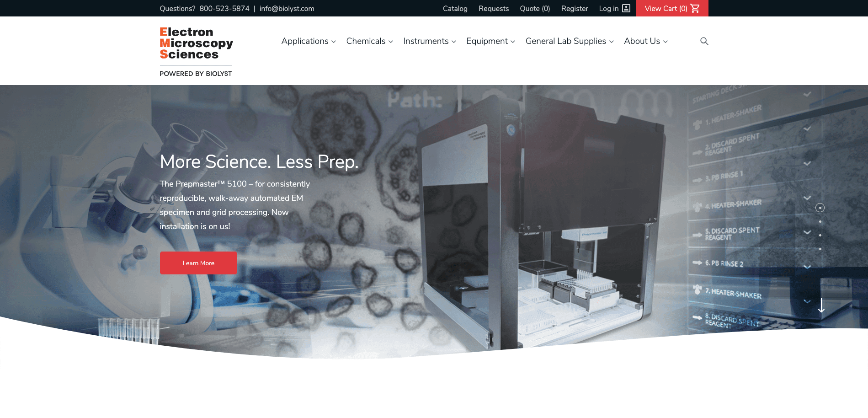
Task: Click the circular carousel navigation icon
Action: point(820,208)
